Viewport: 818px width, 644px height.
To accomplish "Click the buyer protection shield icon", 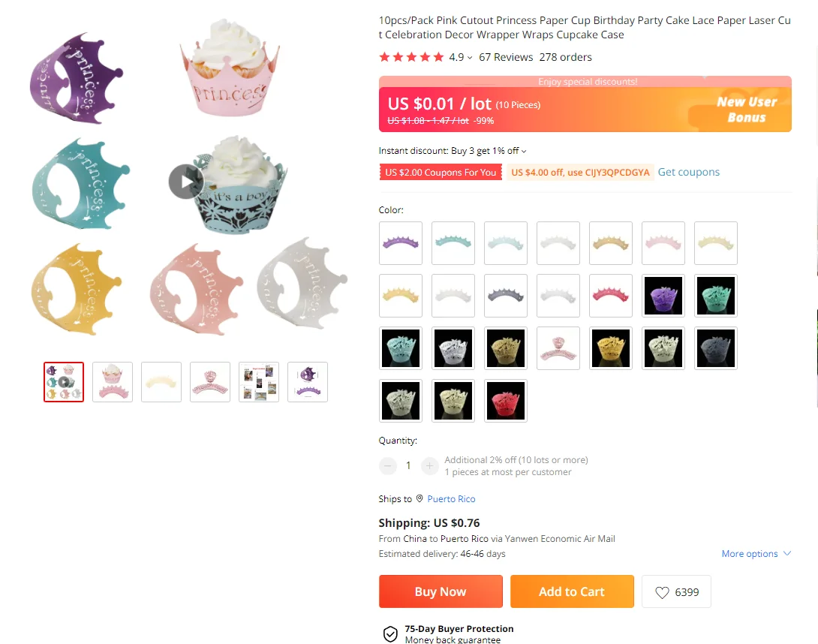I will pyautogui.click(x=390, y=633).
